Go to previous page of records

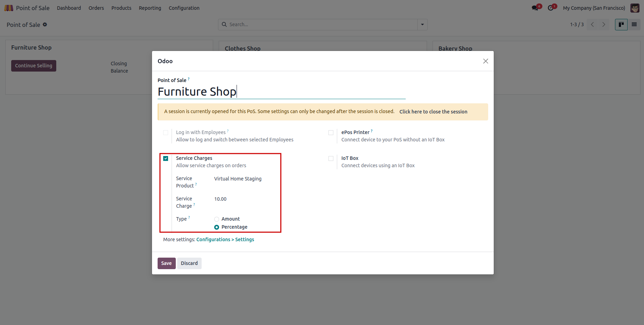(592, 24)
